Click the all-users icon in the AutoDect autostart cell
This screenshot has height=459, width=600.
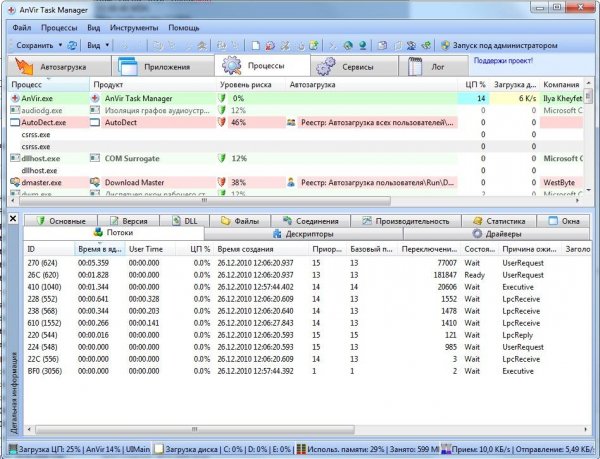pos(291,122)
